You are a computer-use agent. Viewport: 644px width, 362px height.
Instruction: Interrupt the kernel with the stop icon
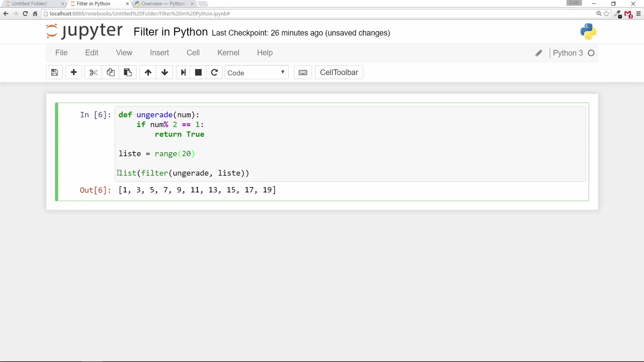198,72
